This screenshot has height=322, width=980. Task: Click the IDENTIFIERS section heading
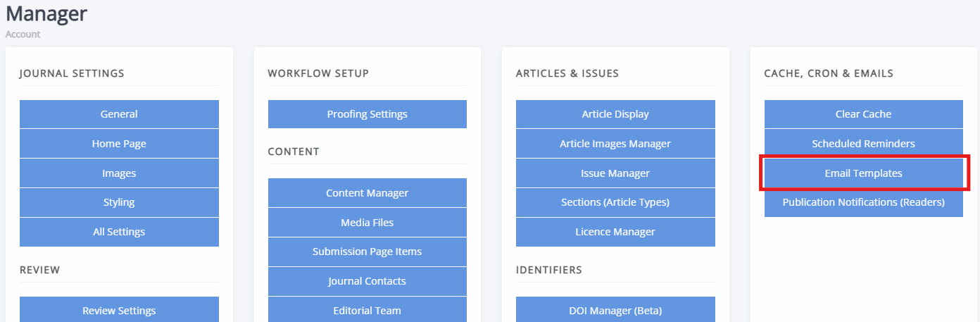coord(549,270)
